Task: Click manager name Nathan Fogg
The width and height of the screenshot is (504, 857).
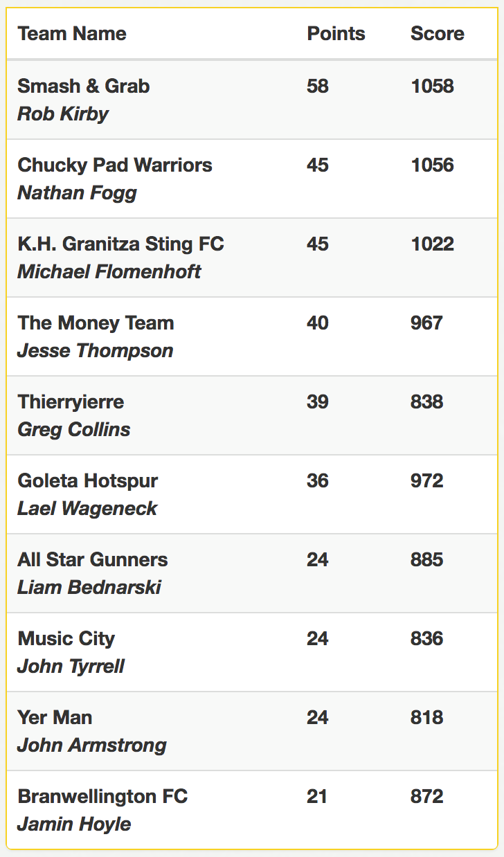Action: pos(77,192)
